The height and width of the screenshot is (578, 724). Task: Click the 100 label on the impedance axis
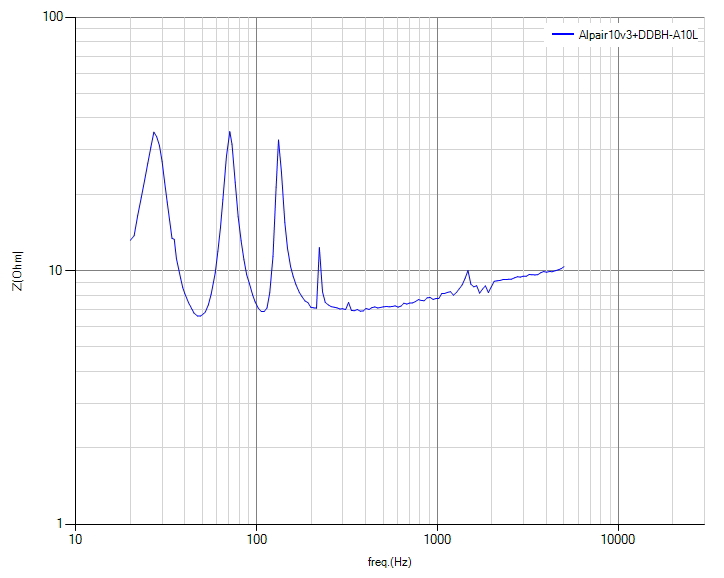pyautogui.click(x=53, y=17)
